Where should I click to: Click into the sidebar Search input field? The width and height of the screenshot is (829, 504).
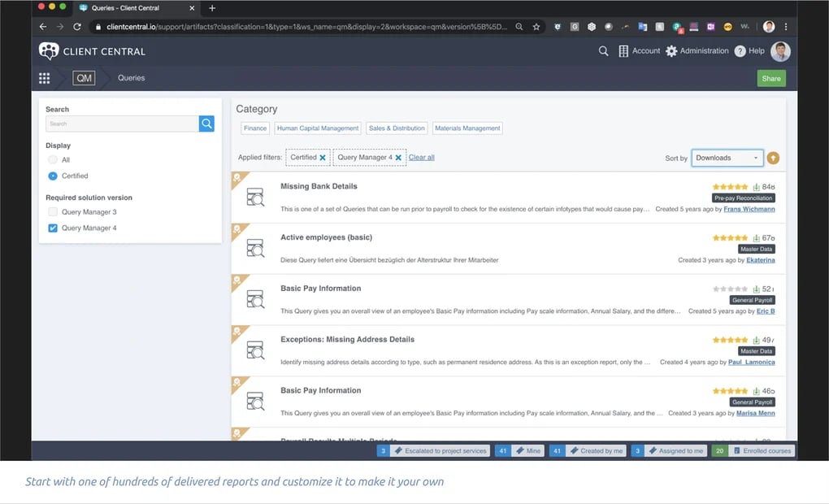(x=122, y=124)
